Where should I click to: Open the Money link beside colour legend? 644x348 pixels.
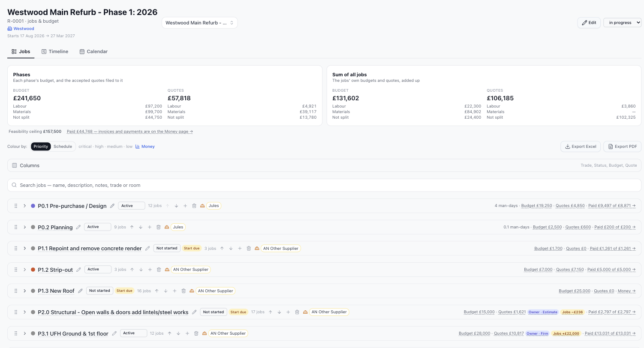pyautogui.click(x=145, y=147)
